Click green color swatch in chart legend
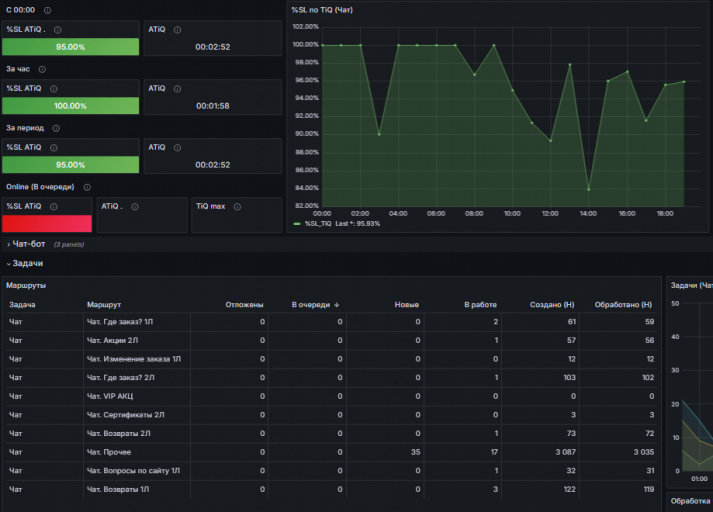Image resolution: width=713 pixels, height=512 pixels. 297,224
